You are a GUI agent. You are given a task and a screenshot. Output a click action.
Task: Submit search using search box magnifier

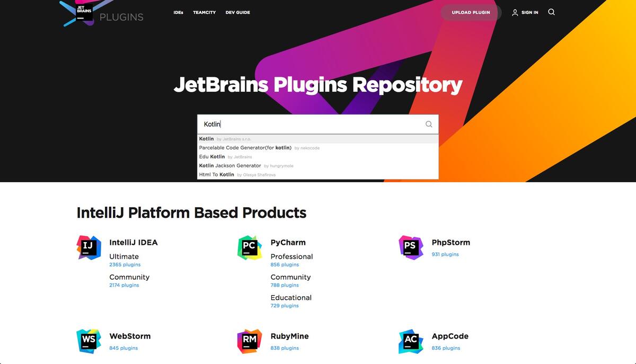coord(429,125)
